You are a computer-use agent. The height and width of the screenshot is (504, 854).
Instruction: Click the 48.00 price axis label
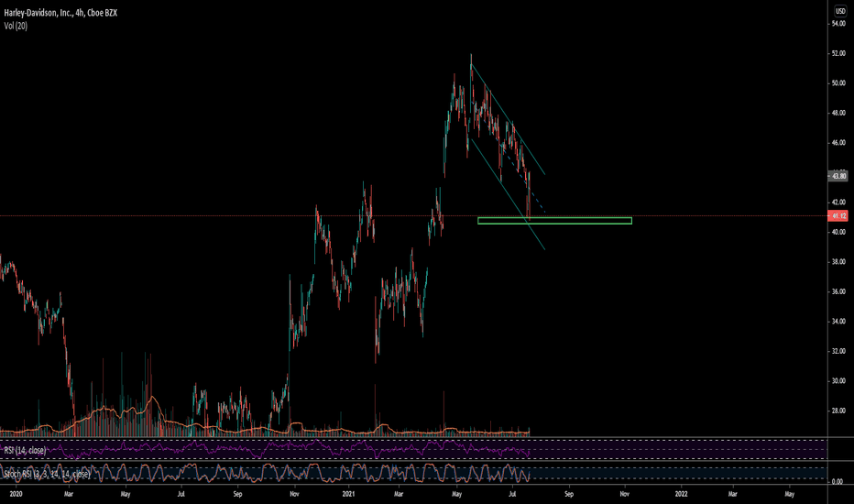[838, 114]
